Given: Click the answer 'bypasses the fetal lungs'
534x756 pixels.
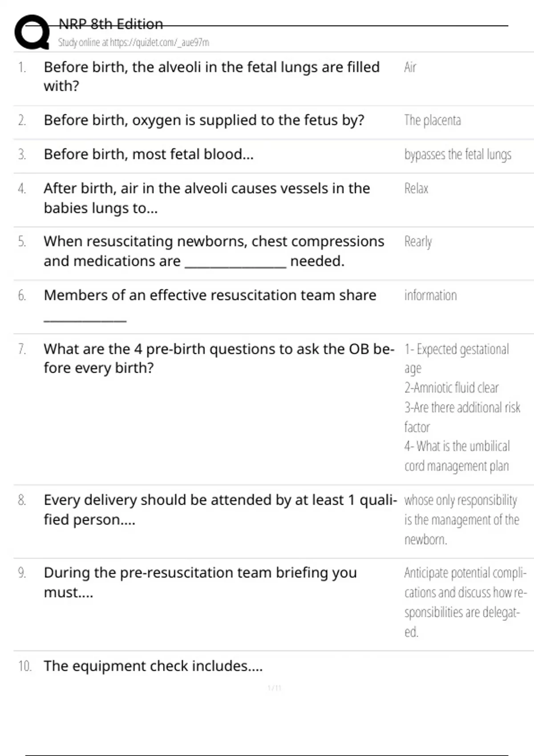Looking at the screenshot, I should (457, 155).
